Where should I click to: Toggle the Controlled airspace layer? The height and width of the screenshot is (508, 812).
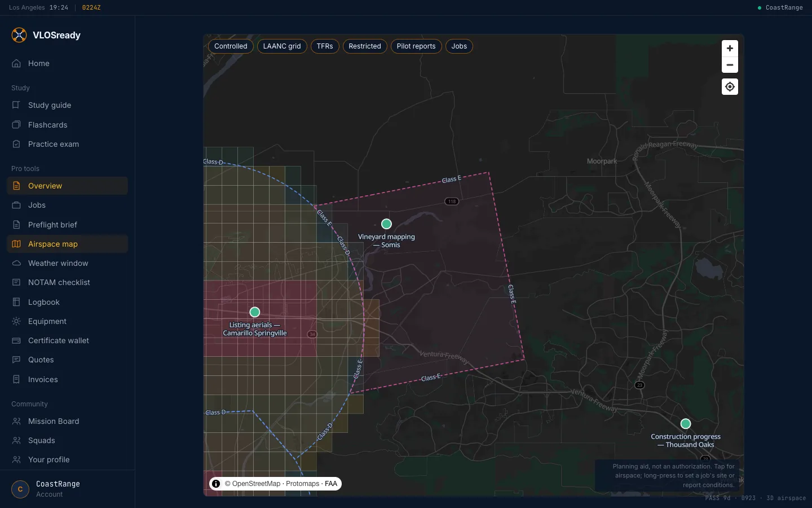pos(231,46)
